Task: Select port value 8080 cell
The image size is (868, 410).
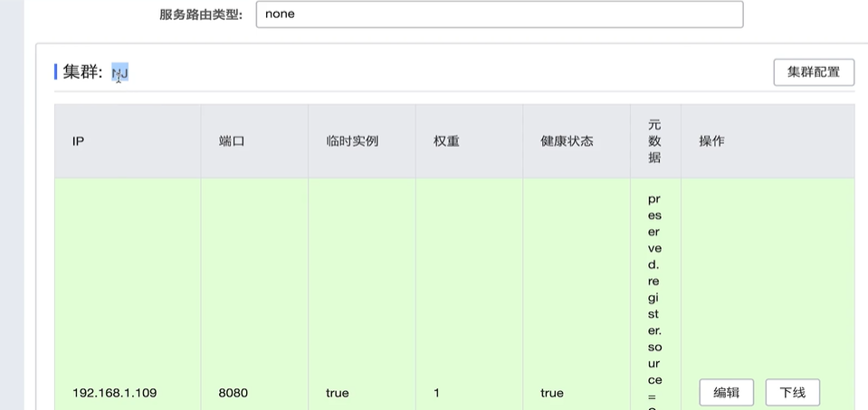Action: tap(233, 393)
